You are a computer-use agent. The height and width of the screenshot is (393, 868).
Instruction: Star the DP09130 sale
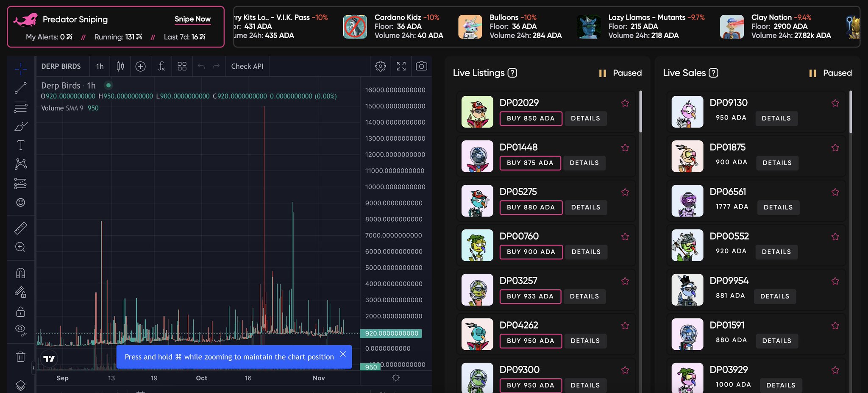point(835,103)
